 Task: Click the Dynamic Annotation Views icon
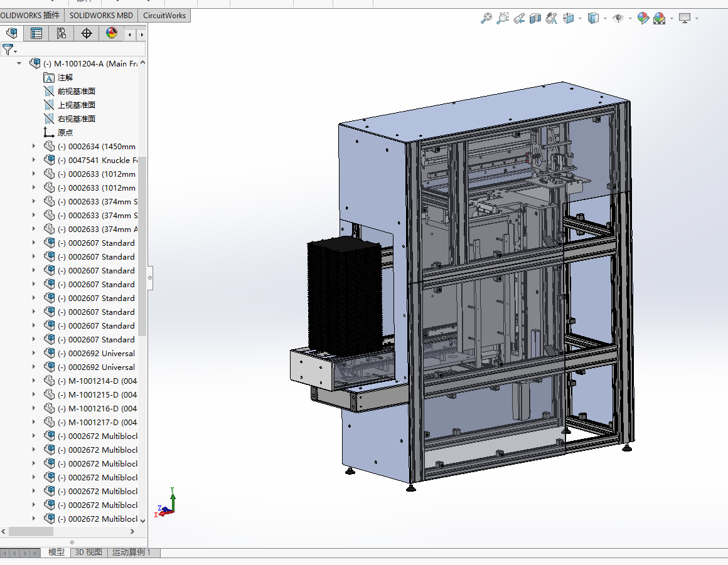(552, 19)
